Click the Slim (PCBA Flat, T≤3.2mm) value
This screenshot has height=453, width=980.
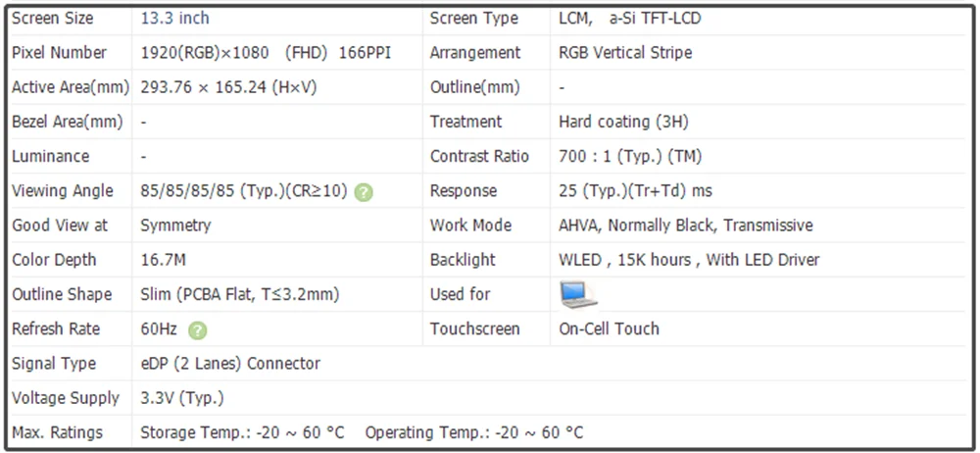click(240, 294)
